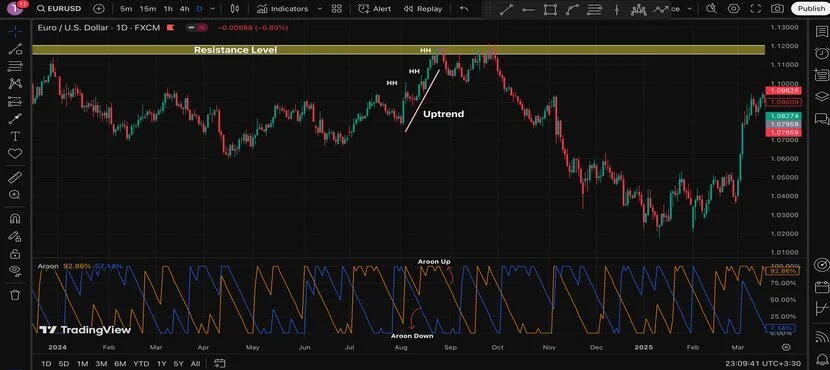Open the candlestick chart type selector

[236, 8]
